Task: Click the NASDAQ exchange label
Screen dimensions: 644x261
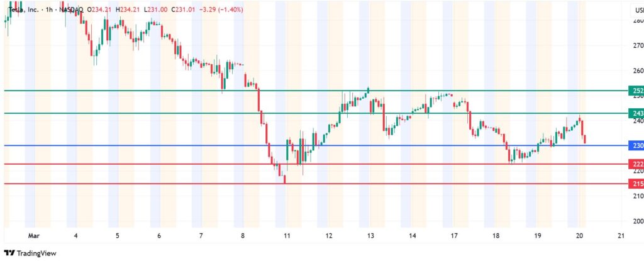Action: coord(72,9)
